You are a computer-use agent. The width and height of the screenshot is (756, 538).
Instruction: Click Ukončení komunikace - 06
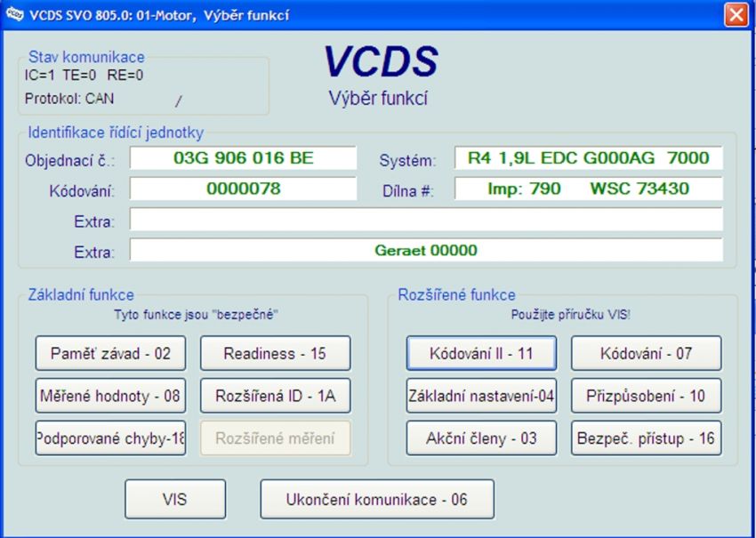coord(377,499)
